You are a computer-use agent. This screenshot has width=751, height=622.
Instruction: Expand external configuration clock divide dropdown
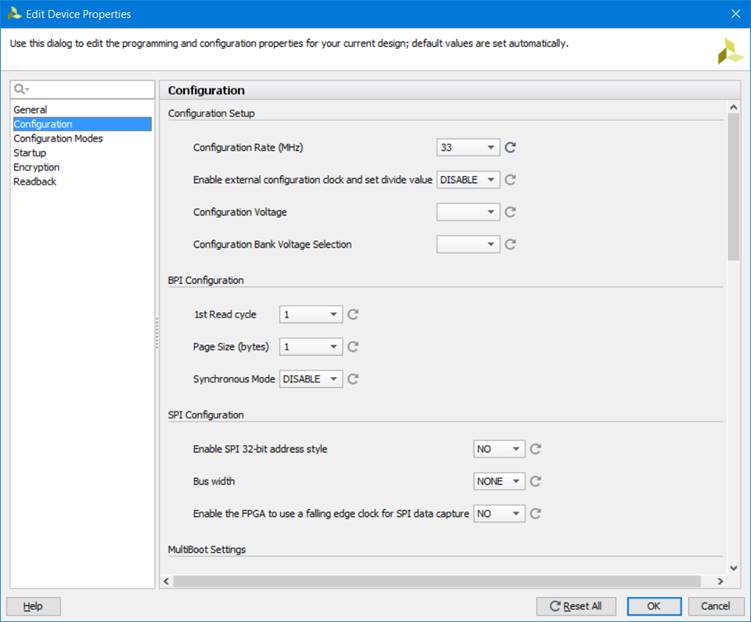click(x=468, y=180)
